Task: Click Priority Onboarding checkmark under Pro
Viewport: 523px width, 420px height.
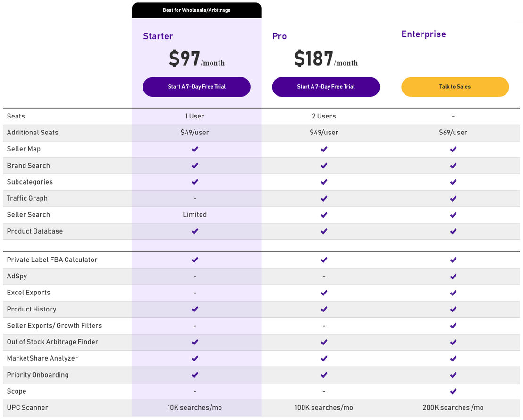Action: click(324, 375)
